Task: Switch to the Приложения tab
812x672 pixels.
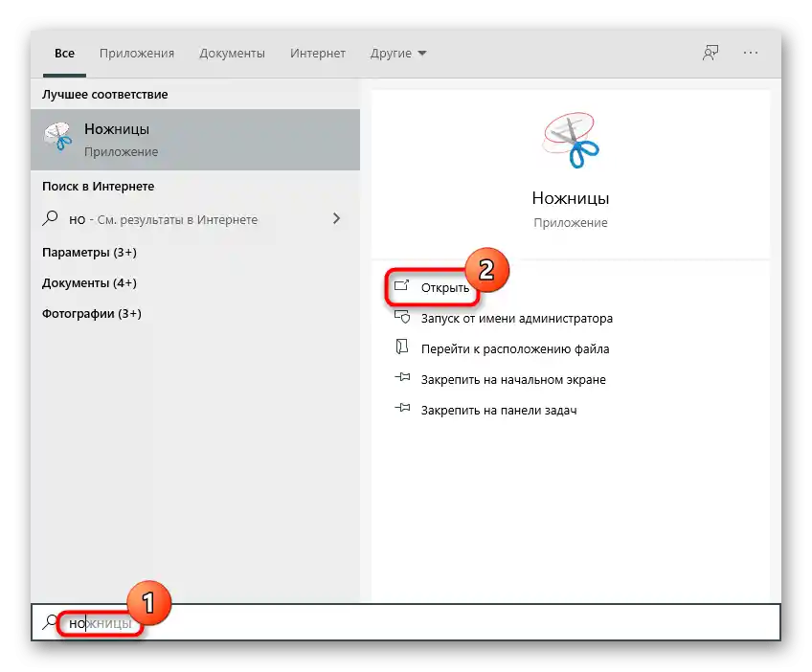Action: pyautogui.click(x=136, y=54)
